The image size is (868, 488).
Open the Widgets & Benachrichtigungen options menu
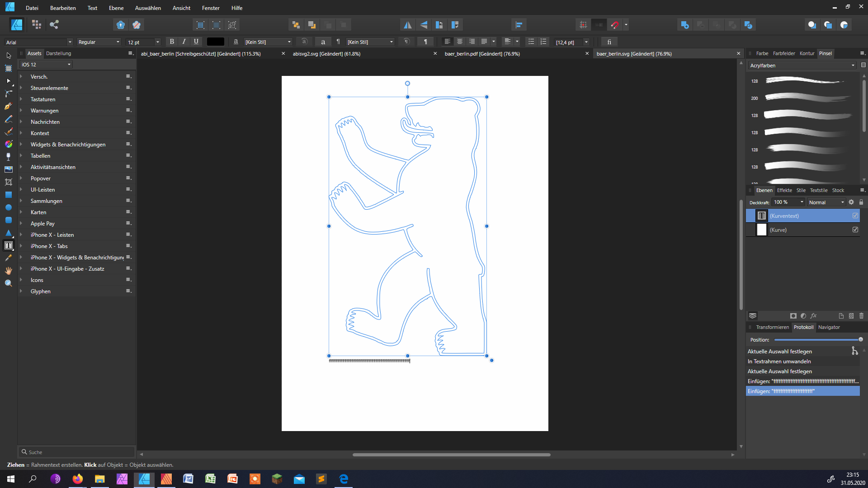tap(129, 144)
